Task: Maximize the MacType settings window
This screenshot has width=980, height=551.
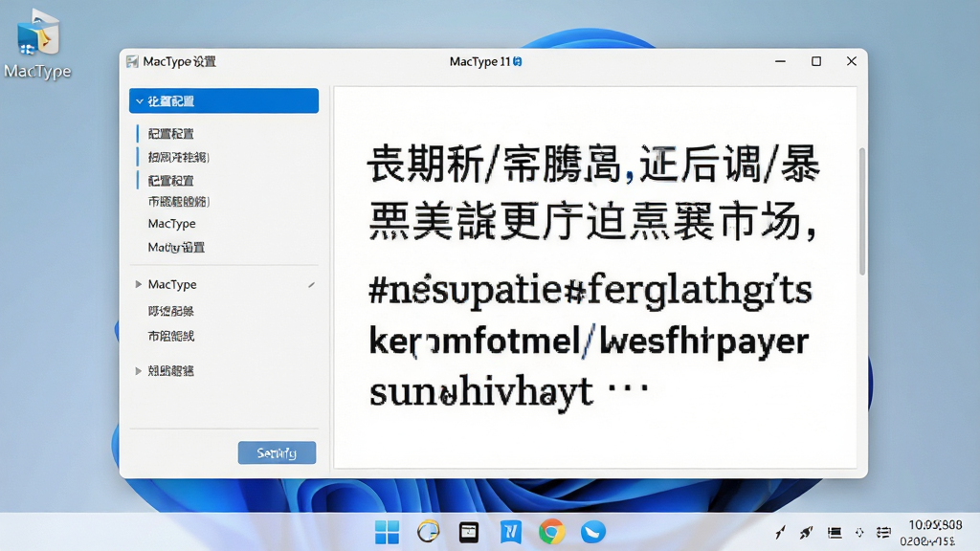Action: point(816,61)
